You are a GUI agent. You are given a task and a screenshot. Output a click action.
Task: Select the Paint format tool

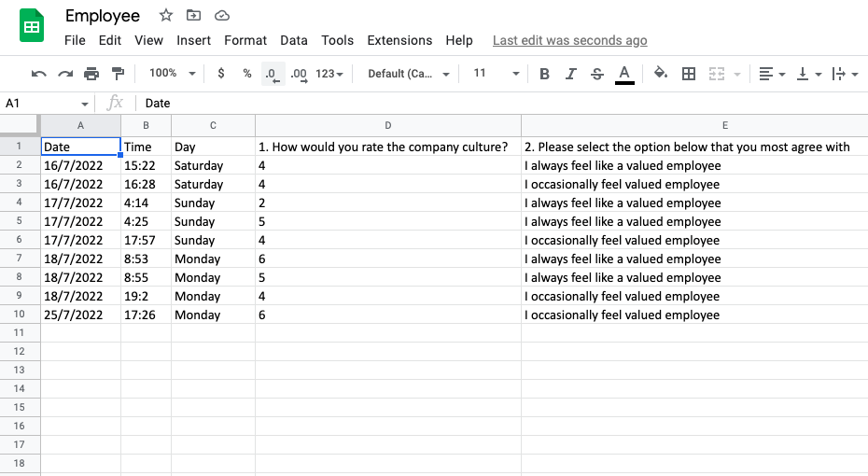pyautogui.click(x=118, y=74)
